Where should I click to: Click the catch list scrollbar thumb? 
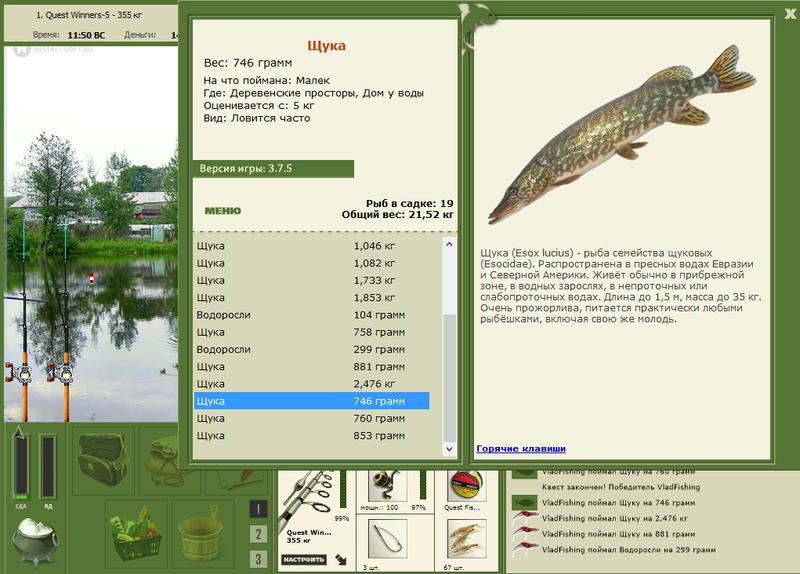click(x=449, y=378)
